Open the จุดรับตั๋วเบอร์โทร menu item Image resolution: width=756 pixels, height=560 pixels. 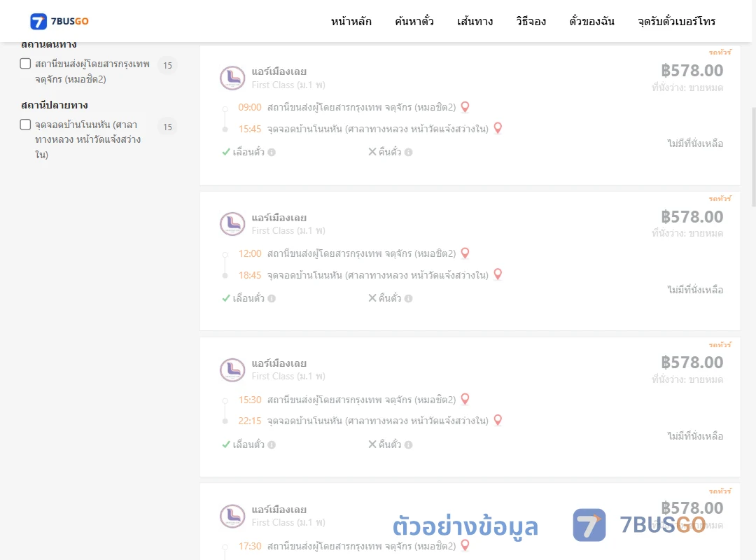tap(676, 21)
